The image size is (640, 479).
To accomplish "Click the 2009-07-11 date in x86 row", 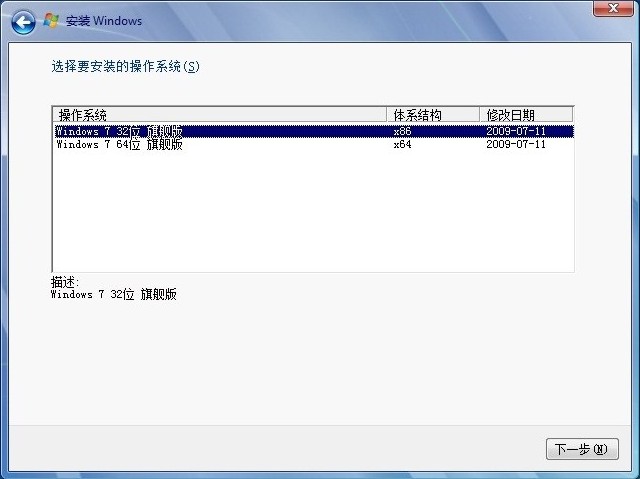I will click(516, 131).
